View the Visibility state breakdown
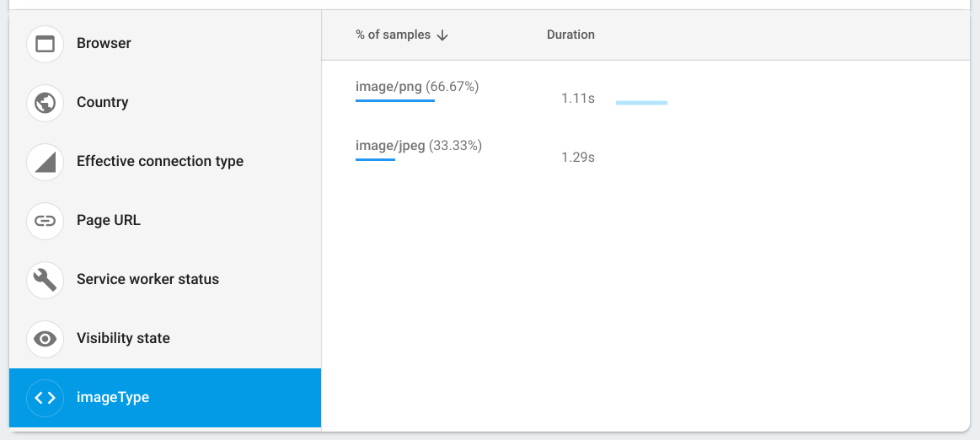This screenshot has width=980, height=440. tap(123, 339)
